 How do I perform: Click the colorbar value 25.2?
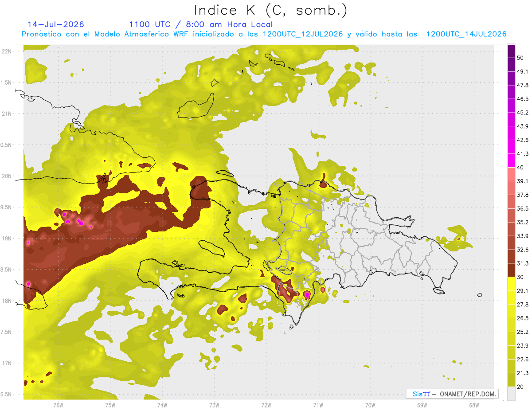click(x=523, y=332)
